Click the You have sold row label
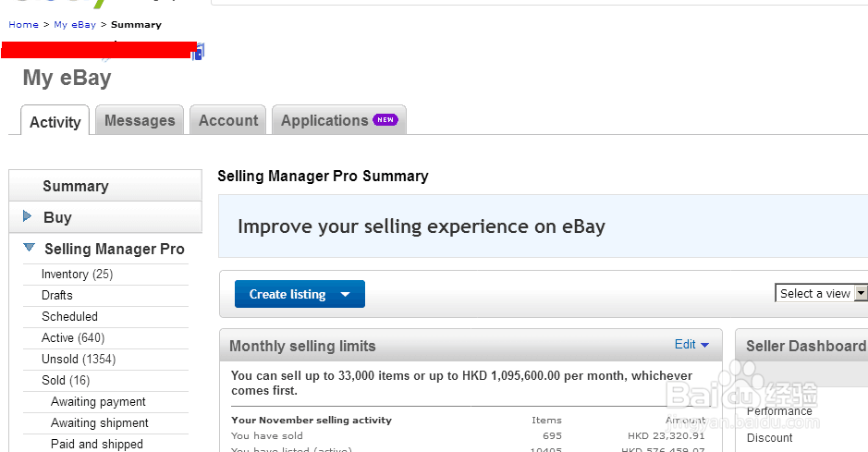The image size is (868, 452). coord(267,436)
